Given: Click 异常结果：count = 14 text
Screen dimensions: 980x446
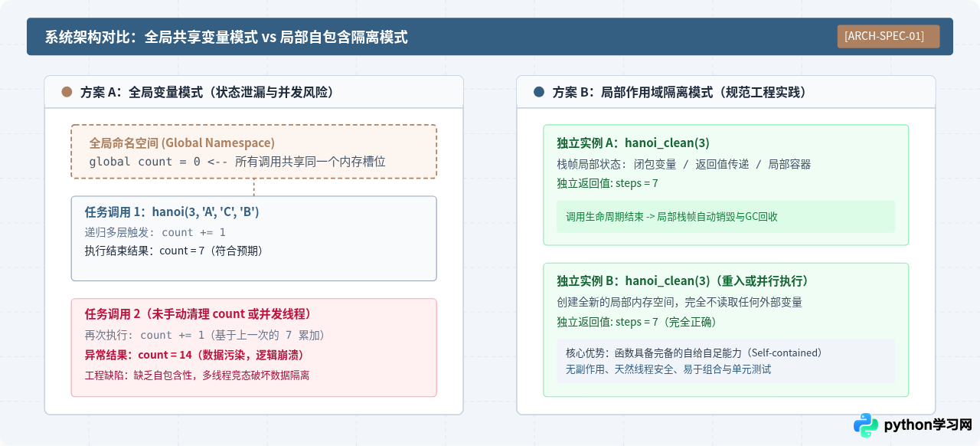Looking at the screenshot, I should (x=194, y=355).
